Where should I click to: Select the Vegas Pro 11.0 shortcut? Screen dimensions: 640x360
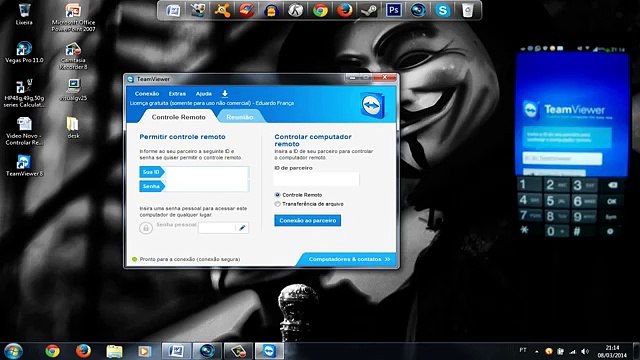[x=24, y=52]
